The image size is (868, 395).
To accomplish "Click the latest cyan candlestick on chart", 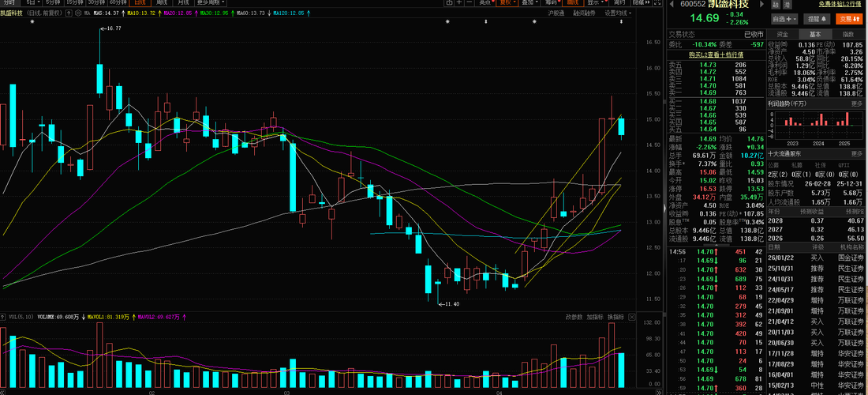I will point(622,127).
